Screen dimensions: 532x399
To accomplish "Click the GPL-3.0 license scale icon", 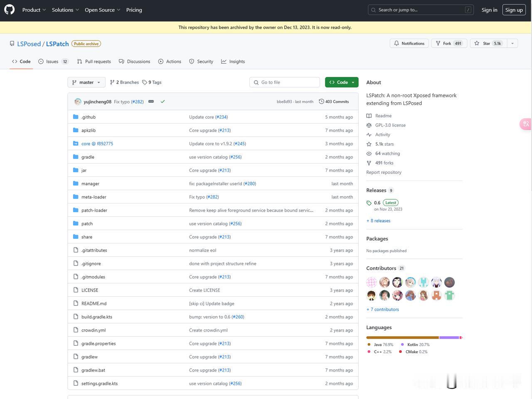I will tap(369, 125).
